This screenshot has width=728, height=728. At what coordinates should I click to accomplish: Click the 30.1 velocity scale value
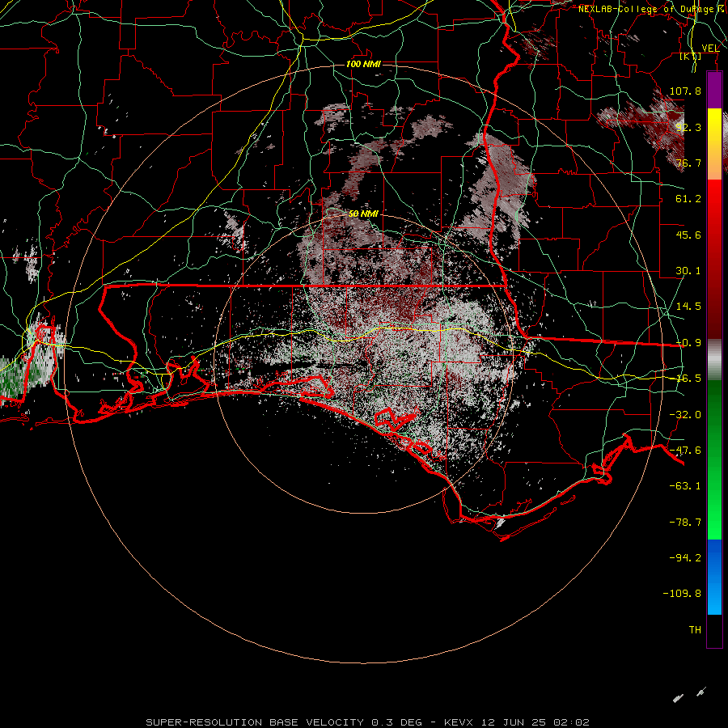(x=688, y=271)
